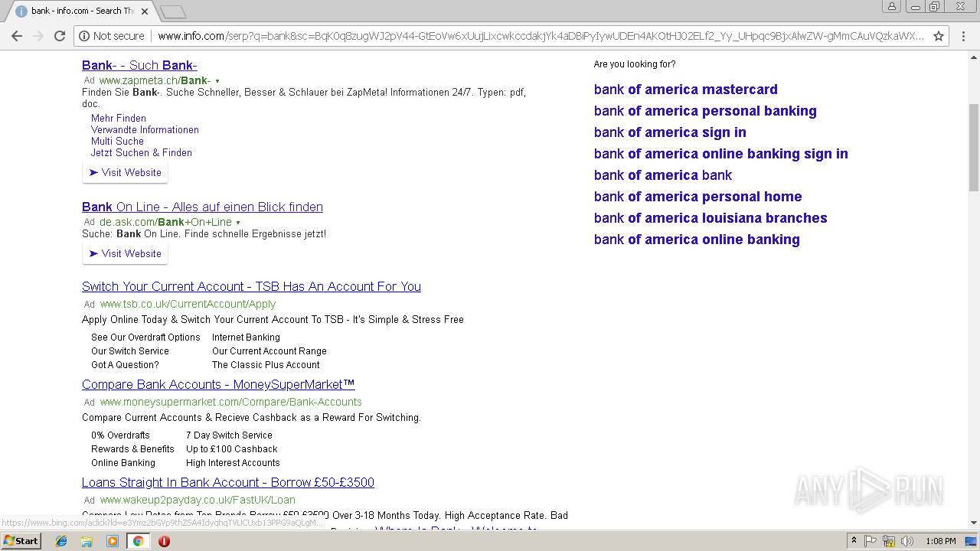Click the vertical page scrollbar thumb
Viewport: 980px width, 551px height.
(974, 147)
